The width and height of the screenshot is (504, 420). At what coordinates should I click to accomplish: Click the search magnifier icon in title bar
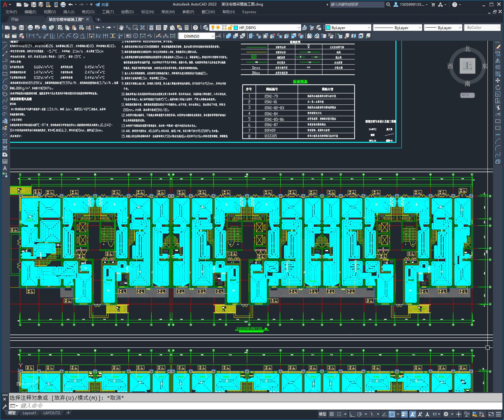388,5
